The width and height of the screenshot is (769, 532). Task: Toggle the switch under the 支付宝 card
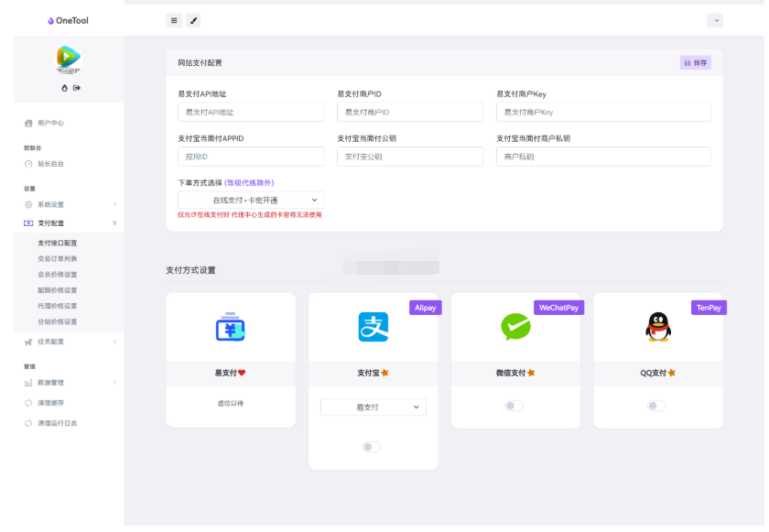pyautogui.click(x=373, y=447)
